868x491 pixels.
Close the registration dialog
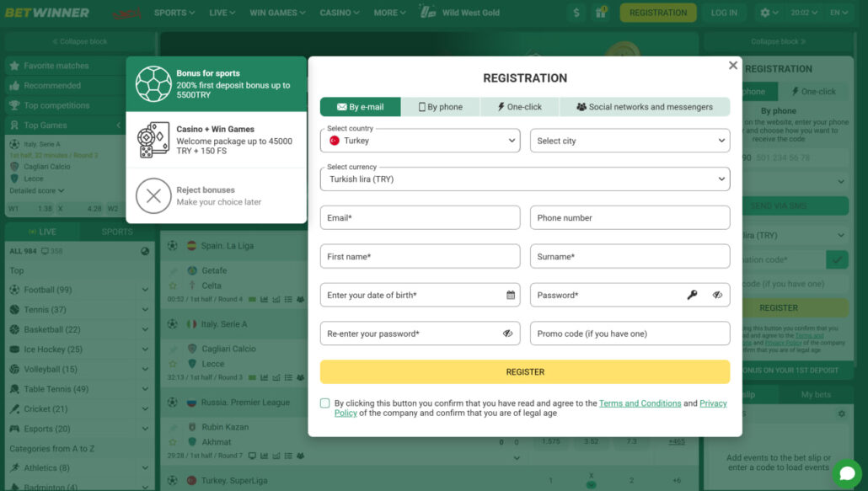coord(733,65)
